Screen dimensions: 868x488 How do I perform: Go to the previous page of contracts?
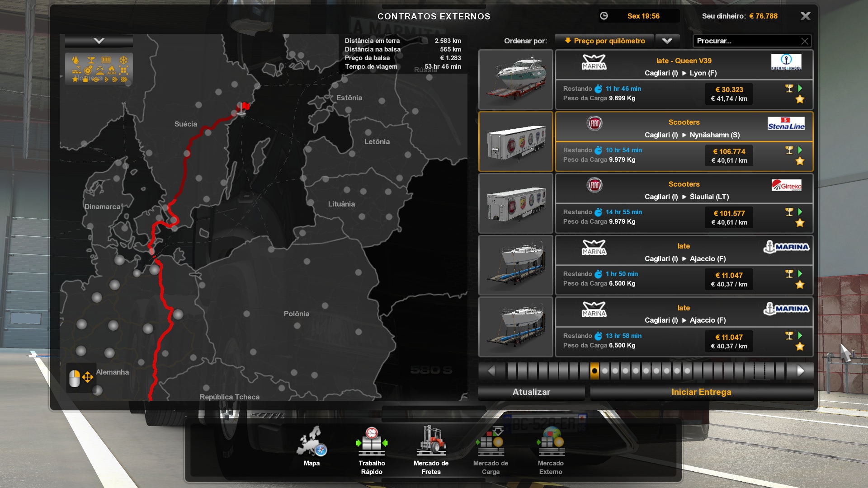[x=491, y=371]
